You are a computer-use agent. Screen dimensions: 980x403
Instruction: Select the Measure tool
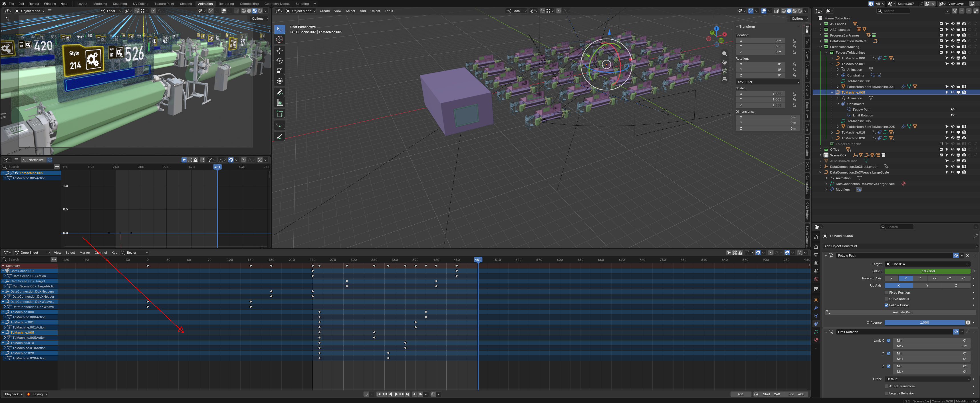tap(280, 103)
